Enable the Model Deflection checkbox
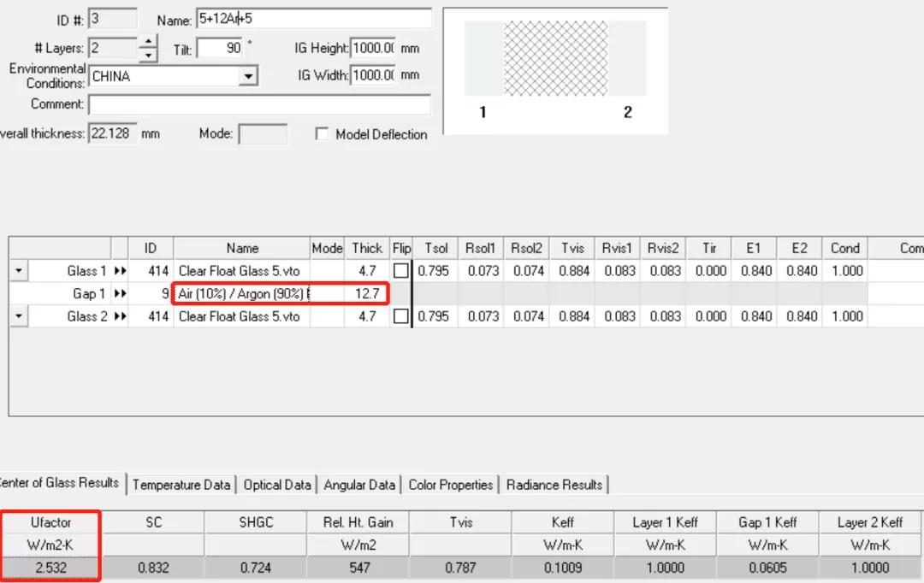Image resolution: width=924 pixels, height=583 pixels. 323,134
